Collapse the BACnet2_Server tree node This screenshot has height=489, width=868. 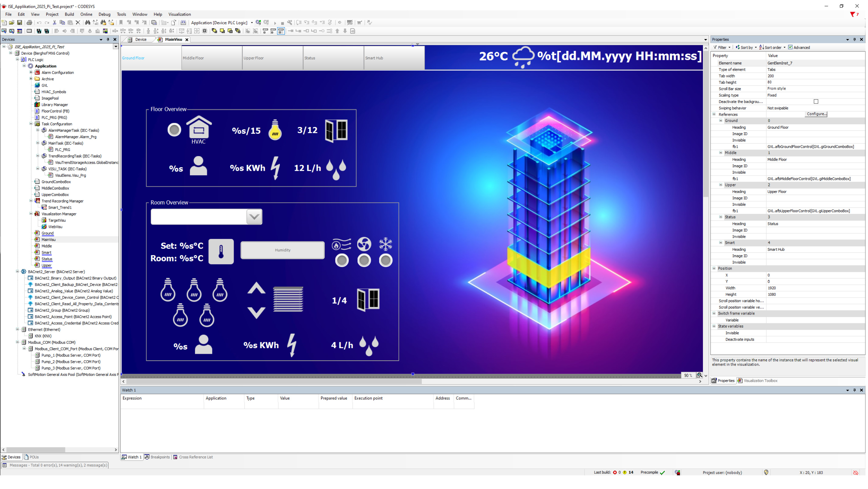click(18, 272)
